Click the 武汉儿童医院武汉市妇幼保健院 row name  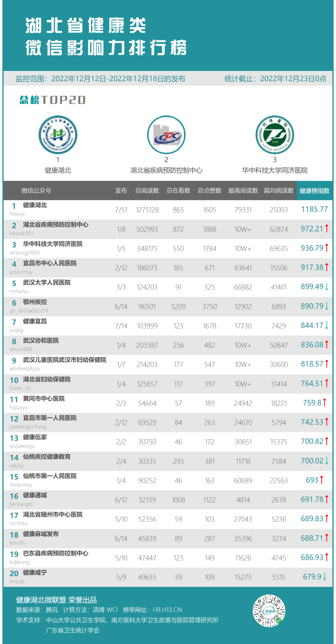point(65,360)
